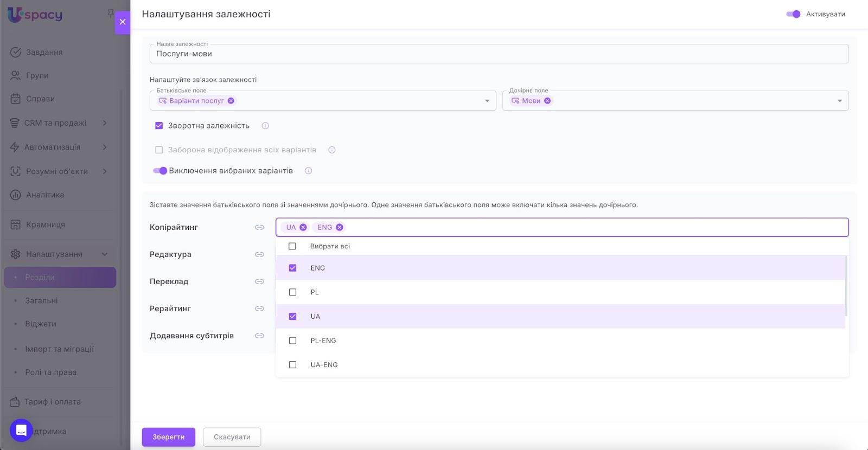Remove the UA chip from Копірайтинг field
Screen dimensions: 868x450
[x=303, y=227]
